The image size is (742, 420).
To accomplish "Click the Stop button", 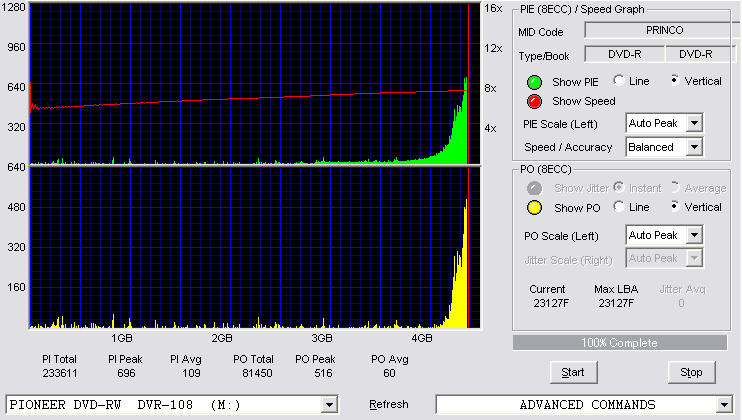I will pyautogui.click(x=691, y=373).
